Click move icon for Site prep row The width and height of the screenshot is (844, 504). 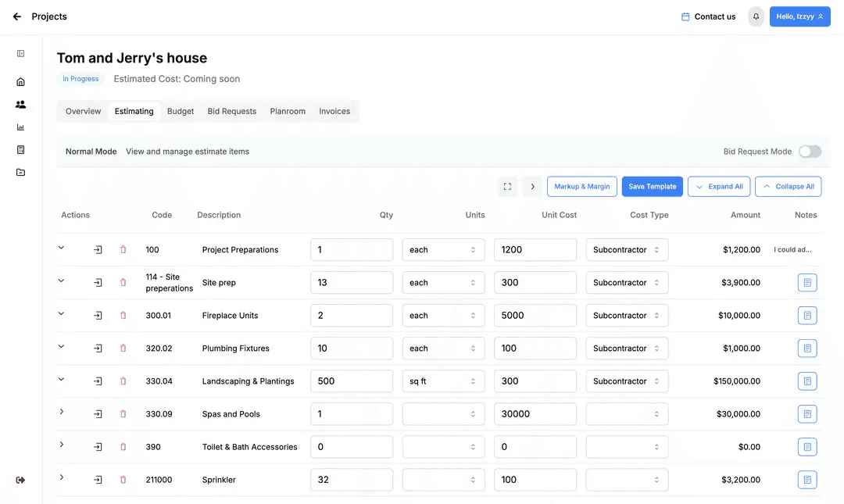click(x=98, y=283)
